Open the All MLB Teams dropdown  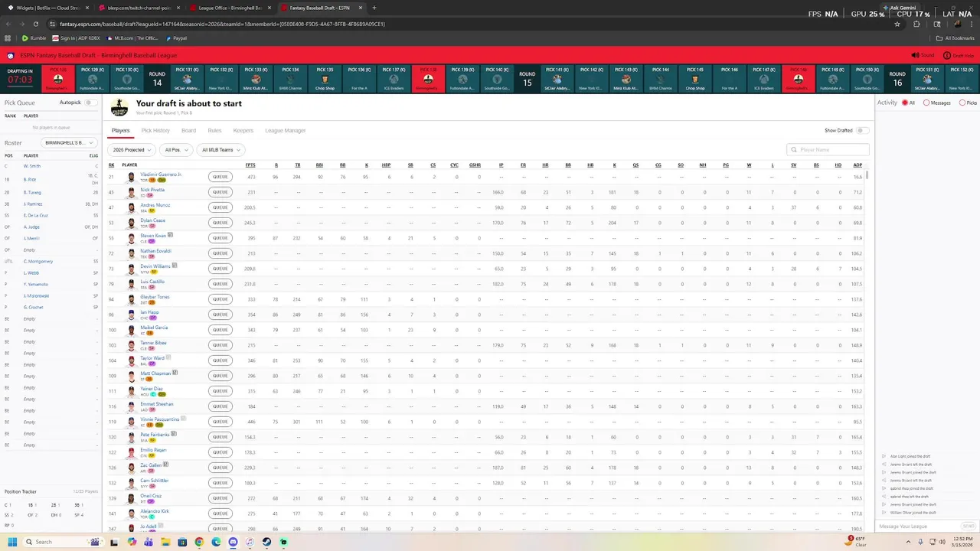(220, 150)
